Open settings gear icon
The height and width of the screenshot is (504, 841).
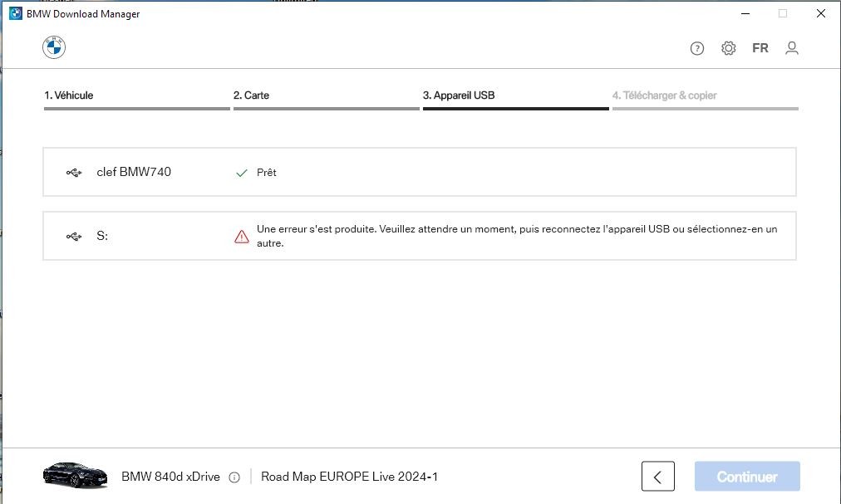coord(728,48)
